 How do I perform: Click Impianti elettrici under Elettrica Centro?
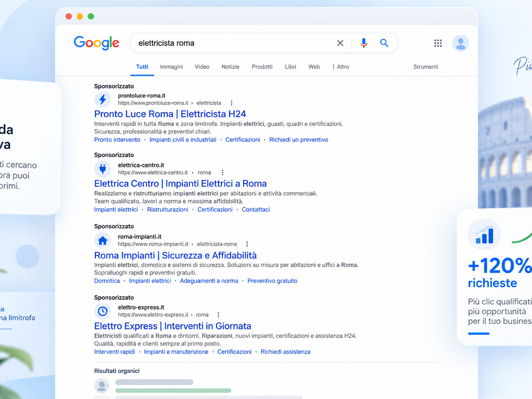[x=116, y=209]
